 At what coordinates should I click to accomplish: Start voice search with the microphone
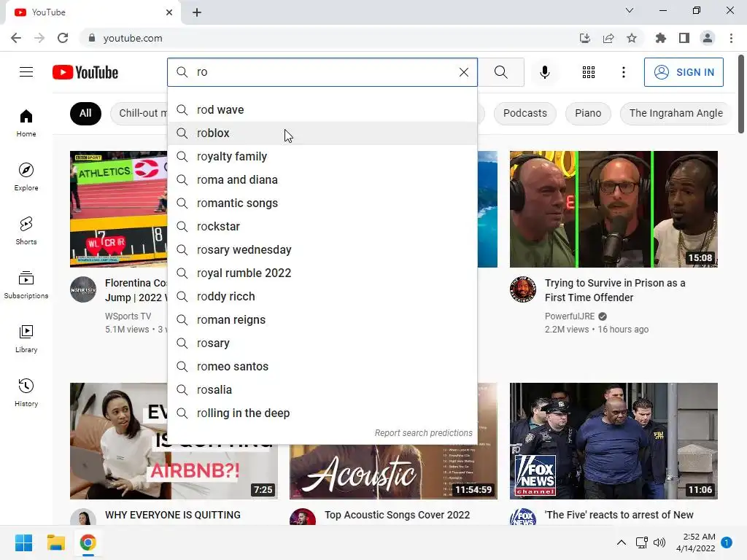click(x=544, y=72)
